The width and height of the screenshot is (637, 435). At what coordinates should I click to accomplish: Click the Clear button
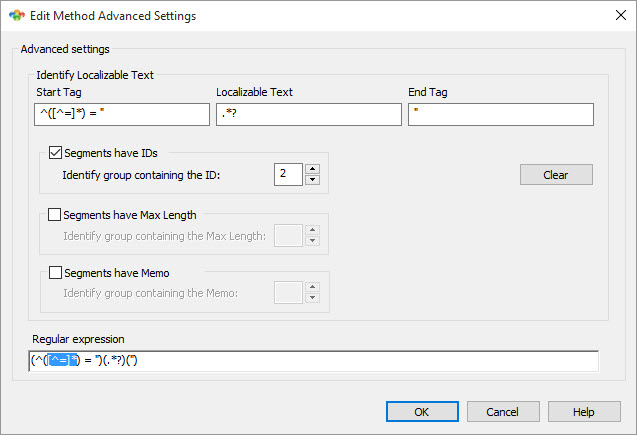pyautogui.click(x=556, y=175)
